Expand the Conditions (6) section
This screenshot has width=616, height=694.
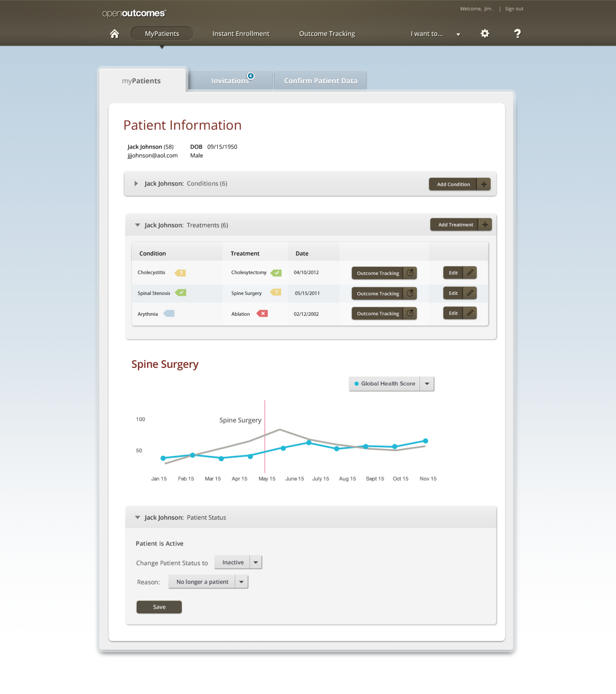(x=136, y=183)
